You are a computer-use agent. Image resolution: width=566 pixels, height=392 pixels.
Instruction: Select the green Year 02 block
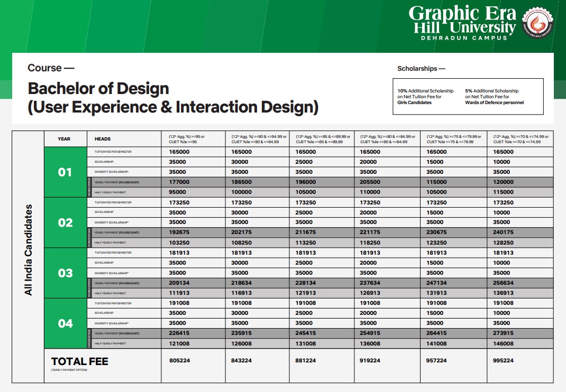(x=65, y=222)
